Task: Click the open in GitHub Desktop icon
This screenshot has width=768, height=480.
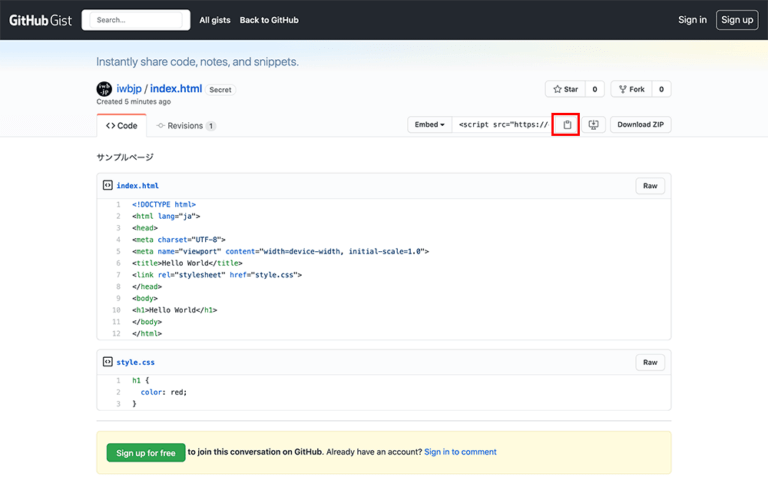Action: point(594,125)
